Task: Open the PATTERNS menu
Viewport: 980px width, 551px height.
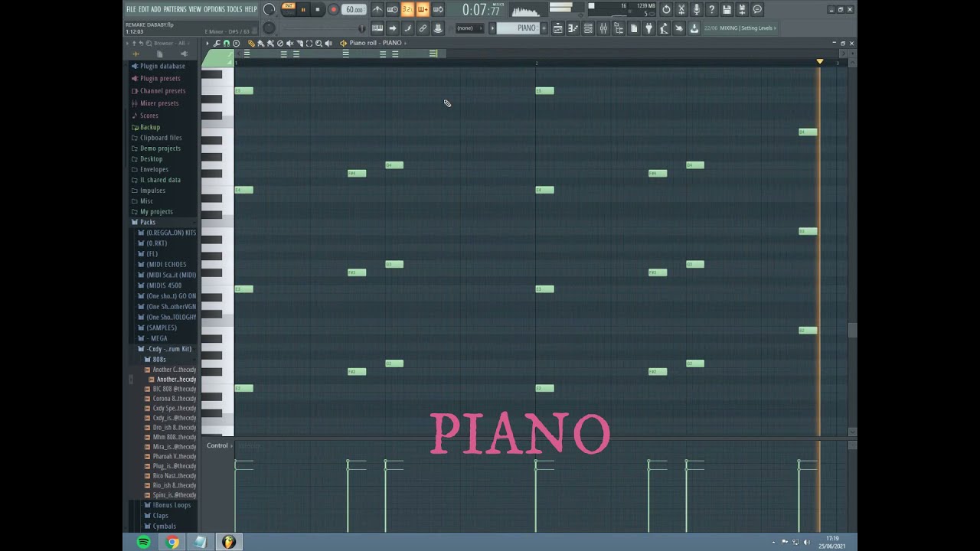Action: [x=175, y=9]
